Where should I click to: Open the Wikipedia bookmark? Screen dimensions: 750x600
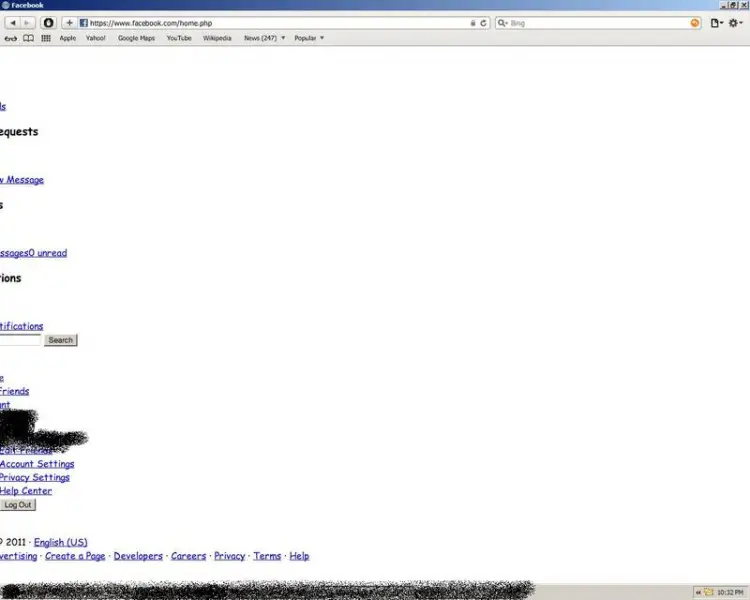tap(217, 38)
